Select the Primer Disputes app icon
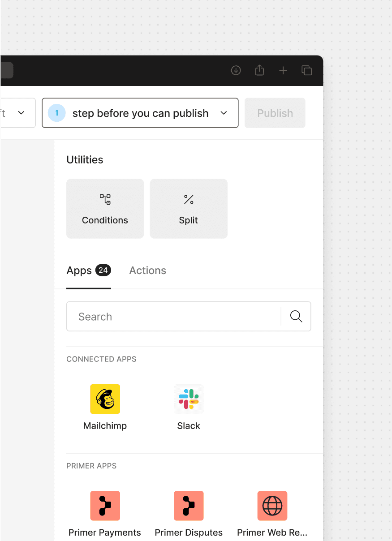This screenshot has width=392, height=541. tap(189, 506)
